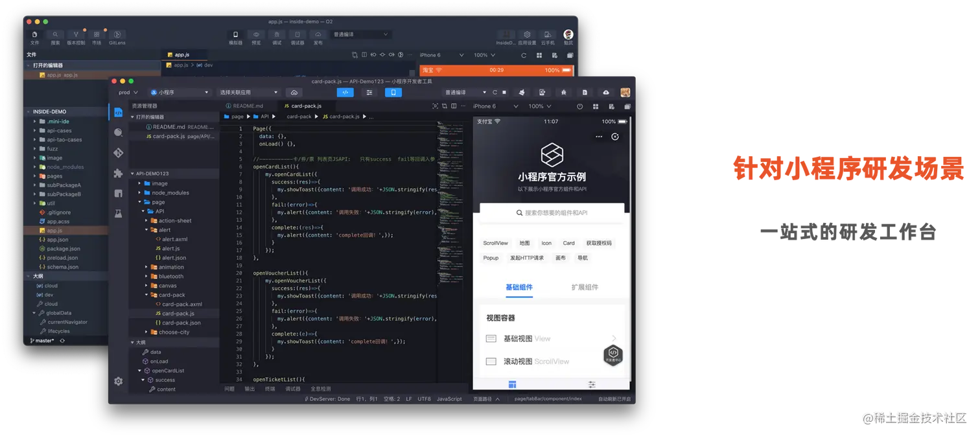Select the 基础组件 tab in simulator
The height and width of the screenshot is (438, 980).
519,287
